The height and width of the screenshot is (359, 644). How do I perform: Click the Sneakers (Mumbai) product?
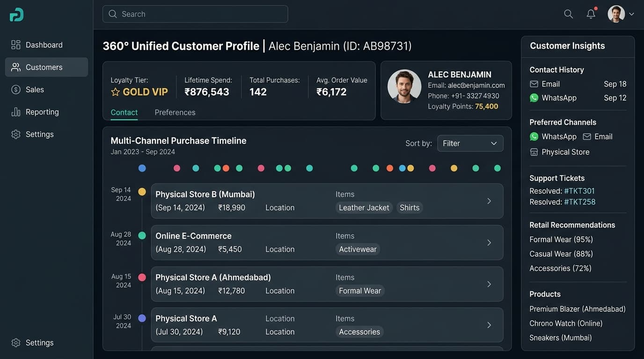click(x=561, y=338)
